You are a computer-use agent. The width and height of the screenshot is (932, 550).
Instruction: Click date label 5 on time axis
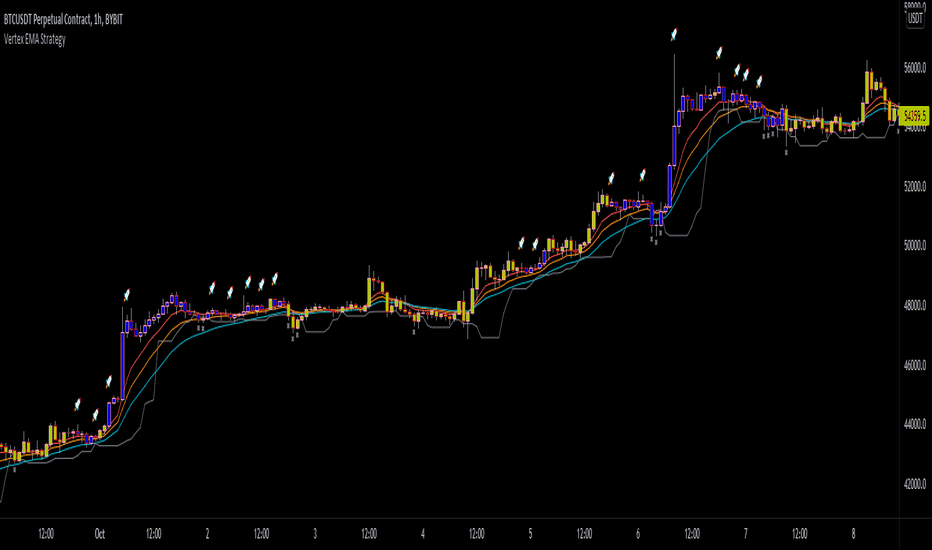[x=530, y=534]
